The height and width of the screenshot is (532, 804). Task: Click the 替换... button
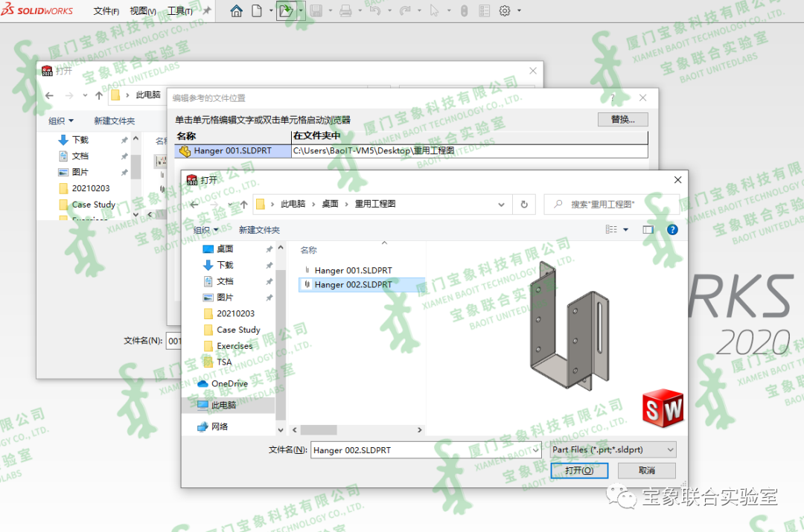[x=622, y=119]
